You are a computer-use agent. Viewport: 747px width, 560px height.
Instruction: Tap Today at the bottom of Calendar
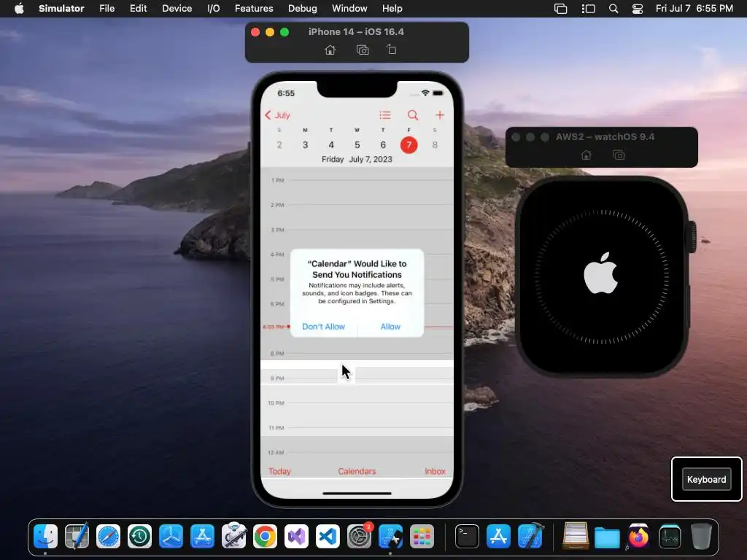[279, 471]
